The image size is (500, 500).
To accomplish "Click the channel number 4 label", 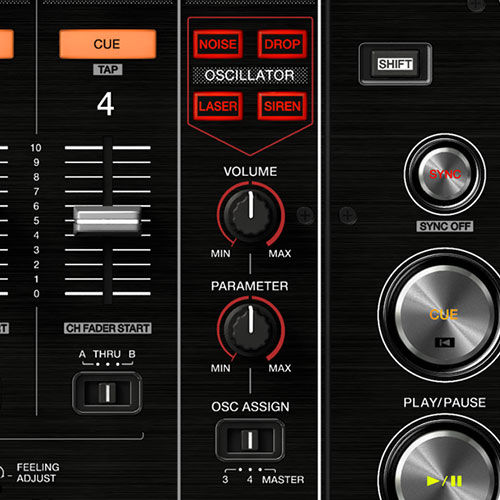I will (x=106, y=104).
